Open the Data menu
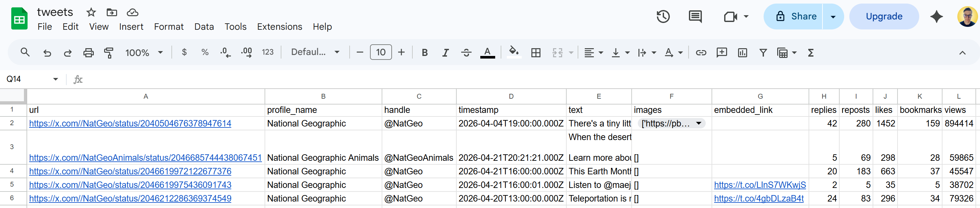 tap(204, 27)
